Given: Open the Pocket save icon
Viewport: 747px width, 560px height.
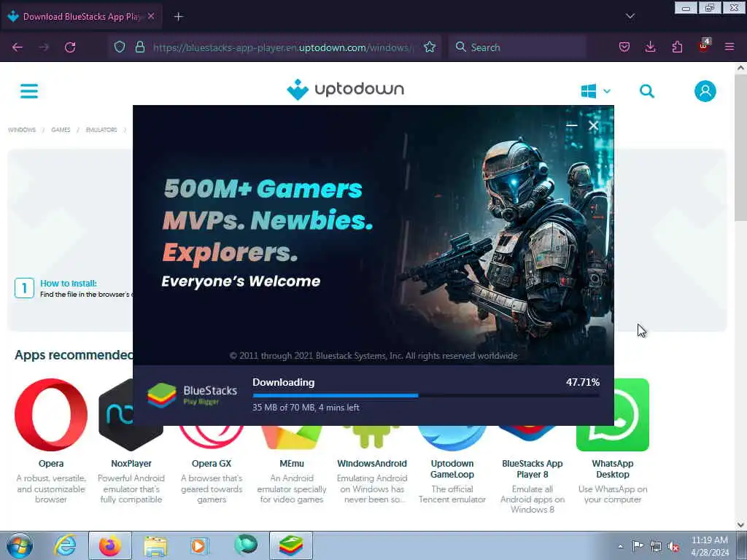Looking at the screenshot, I should 624,47.
